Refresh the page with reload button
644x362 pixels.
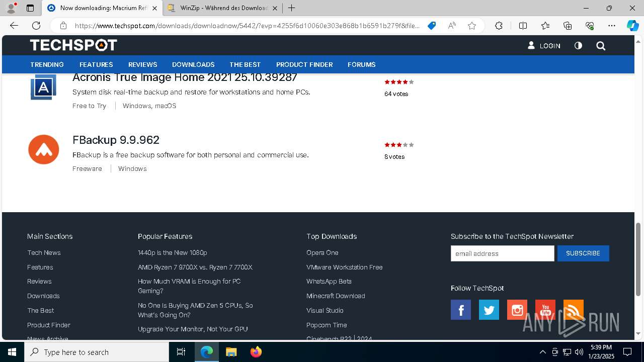coord(36,26)
